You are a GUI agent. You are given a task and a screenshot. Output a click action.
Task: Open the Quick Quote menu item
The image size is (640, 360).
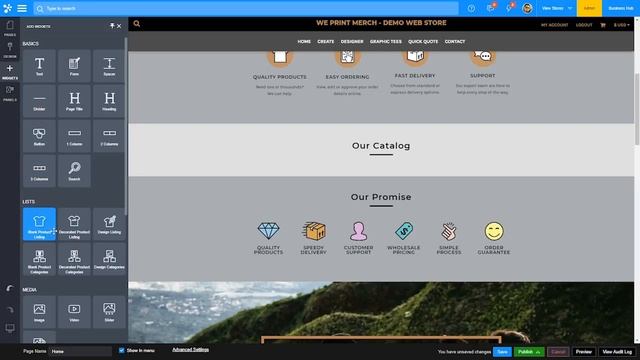[423, 41]
